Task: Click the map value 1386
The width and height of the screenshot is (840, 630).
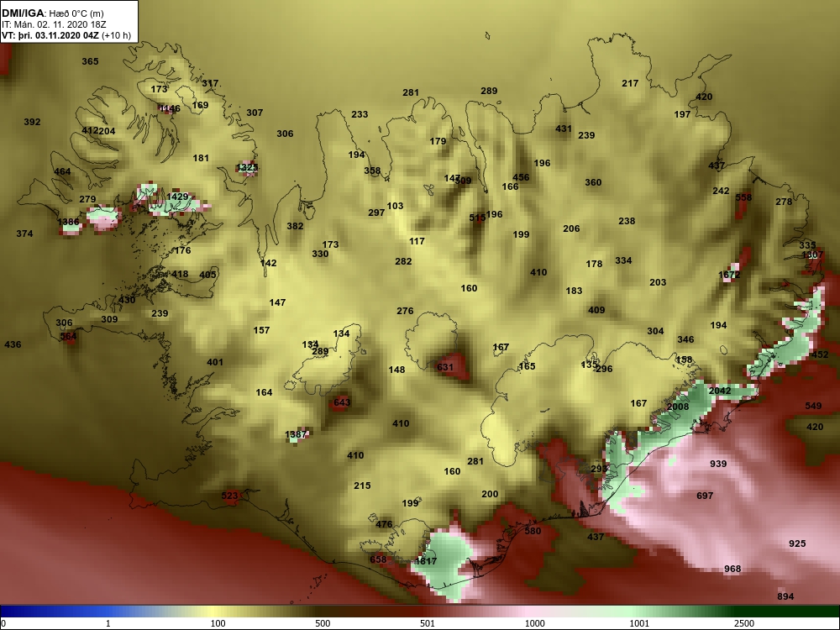Action: 68,223
